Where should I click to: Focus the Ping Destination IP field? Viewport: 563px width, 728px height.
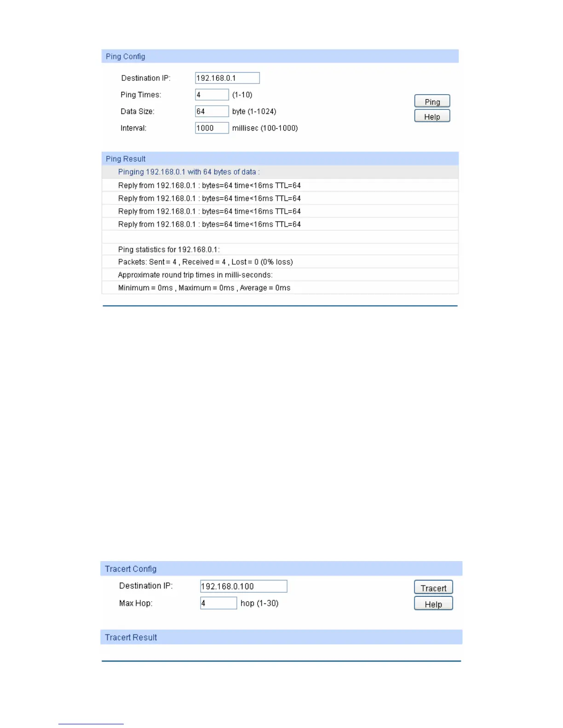coord(227,78)
